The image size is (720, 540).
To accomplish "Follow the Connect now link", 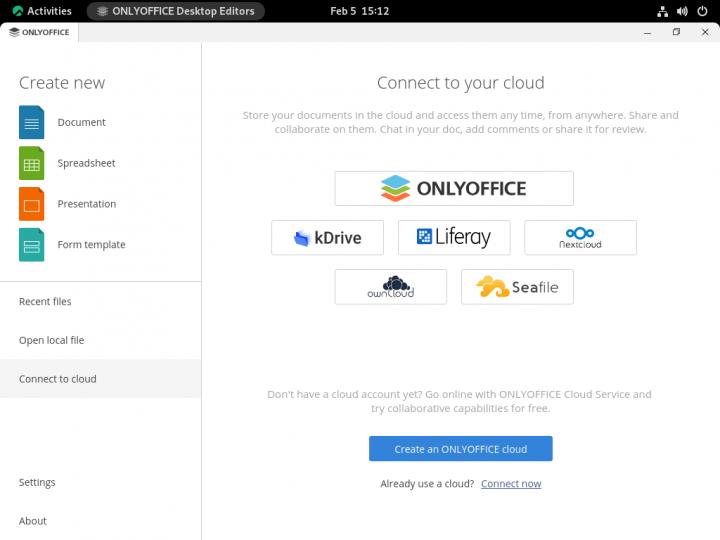I will 510,484.
